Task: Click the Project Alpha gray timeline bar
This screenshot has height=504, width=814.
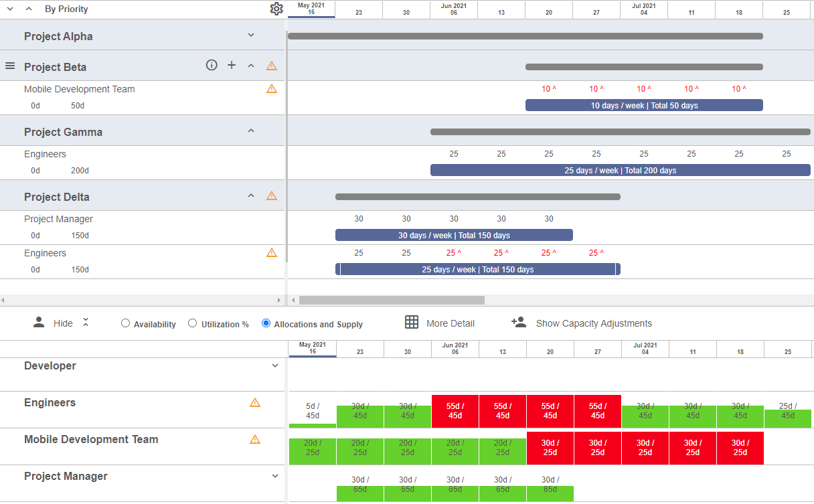Action: tap(525, 36)
